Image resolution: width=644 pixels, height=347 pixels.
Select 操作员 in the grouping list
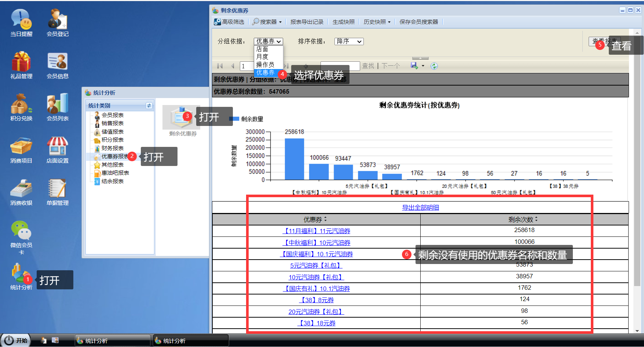coord(268,65)
